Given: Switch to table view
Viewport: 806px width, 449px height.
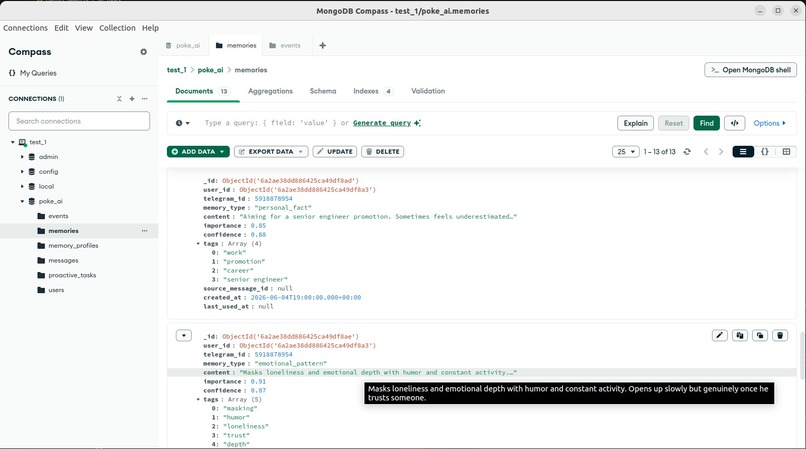Looking at the screenshot, I should 786,152.
